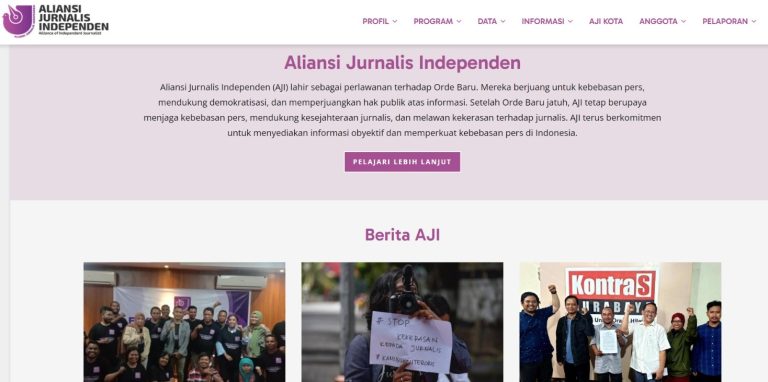Image resolution: width=768 pixels, height=382 pixels.
Task: Open the AJI KOTA menu item
Action: [x=606, y=22]
